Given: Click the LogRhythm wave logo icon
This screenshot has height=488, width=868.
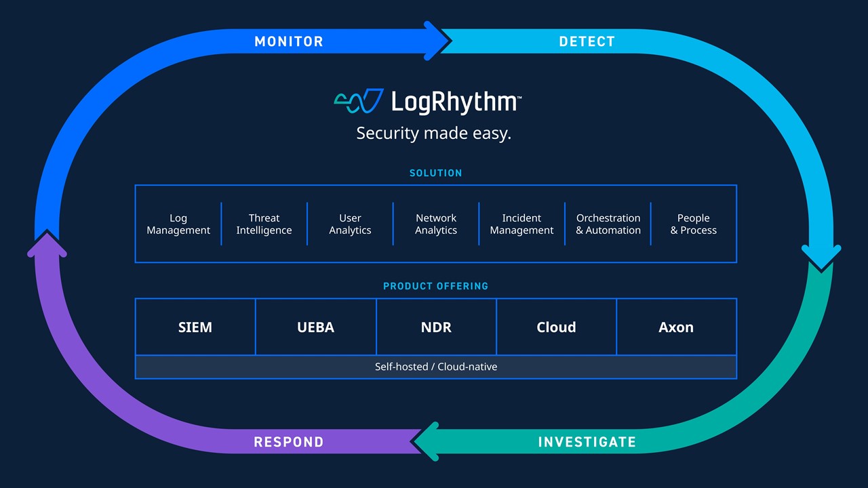Looking at the screenshot, I should click(359, 101).
